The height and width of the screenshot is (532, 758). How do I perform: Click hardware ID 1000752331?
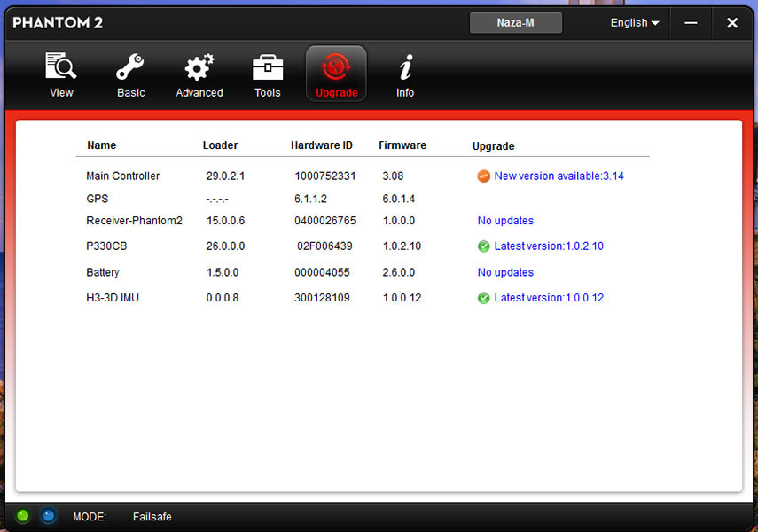click(x=324, y=176)
